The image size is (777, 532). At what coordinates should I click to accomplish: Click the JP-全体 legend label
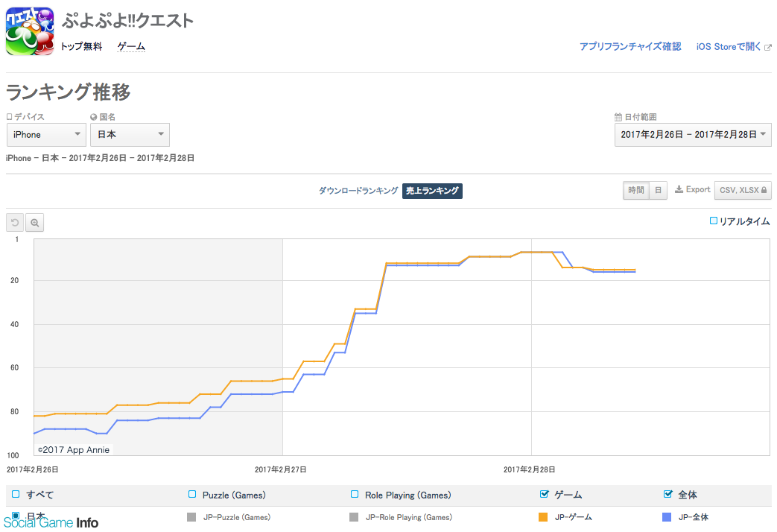click(694, 517)
